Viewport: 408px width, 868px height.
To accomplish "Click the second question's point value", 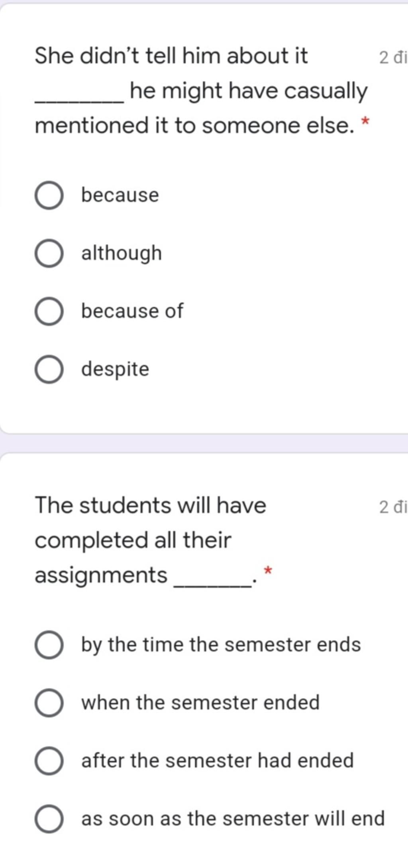I will point(392,508).
